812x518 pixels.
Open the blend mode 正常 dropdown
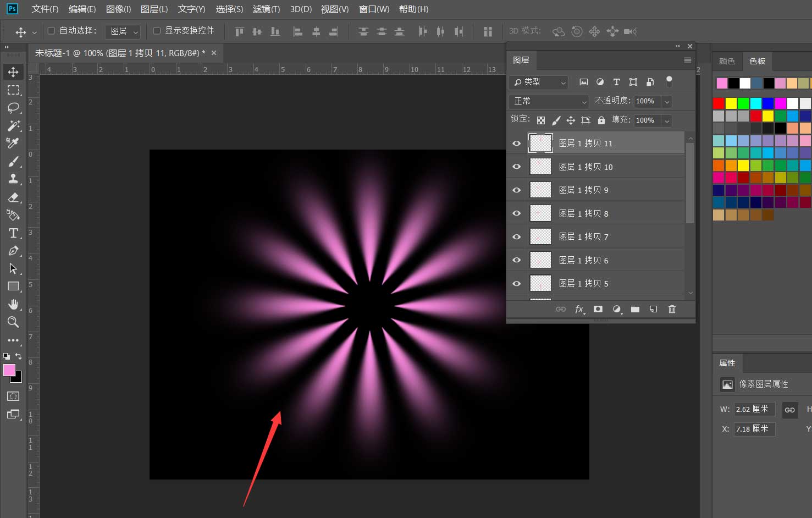(x=549, y=101)
